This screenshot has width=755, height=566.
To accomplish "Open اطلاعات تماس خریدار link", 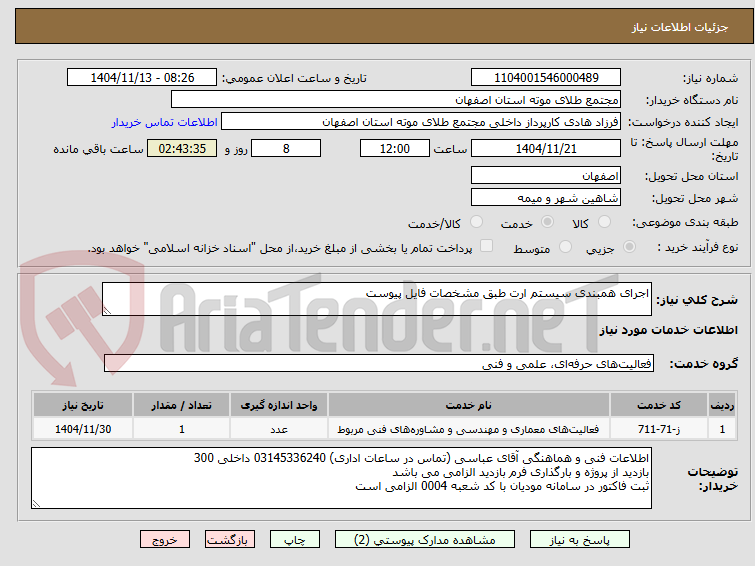I will pyautogui.click(x=165, y=122).
